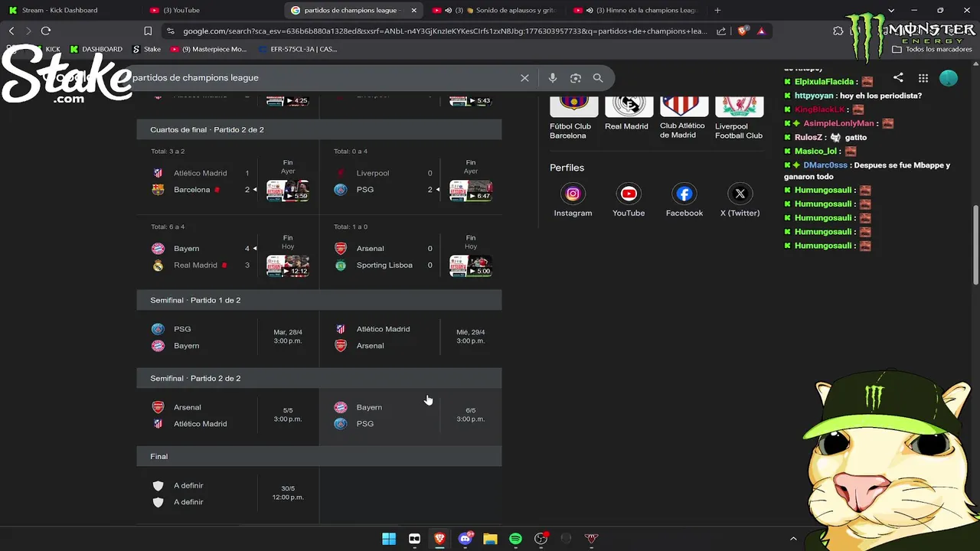Open the tab search dropdown arrow
The width and height of the screenshot is (980, 551).
point(891,10)
